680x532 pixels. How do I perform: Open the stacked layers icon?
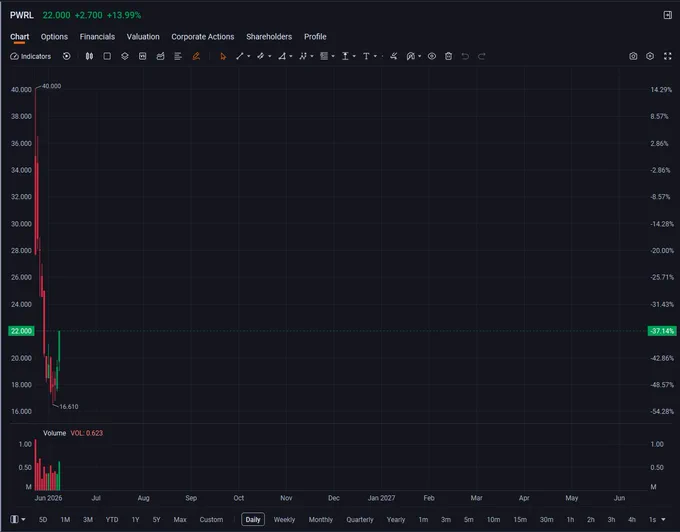coord(125,56)
